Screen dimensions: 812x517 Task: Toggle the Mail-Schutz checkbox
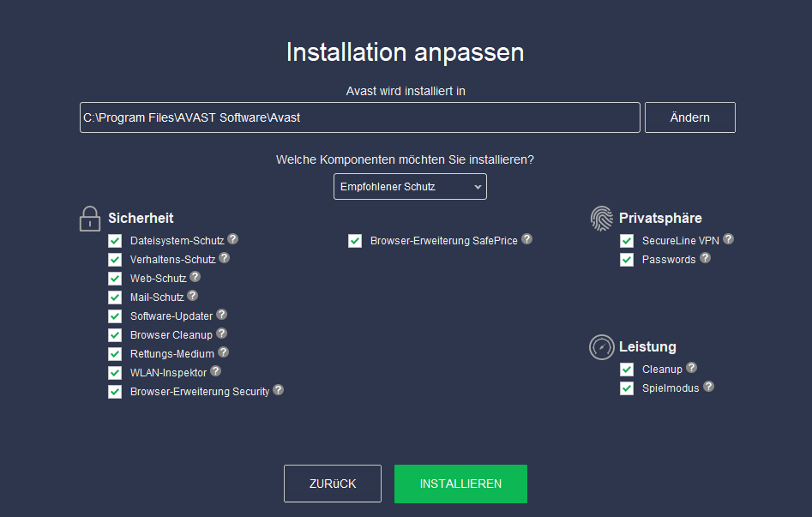[x=115, y=298]
